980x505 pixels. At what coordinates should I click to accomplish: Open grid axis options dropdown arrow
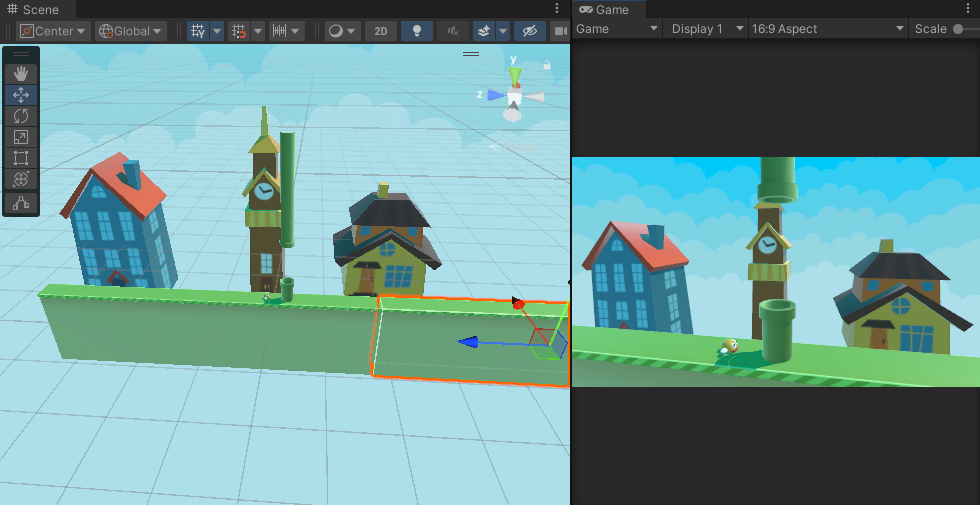click(217, 31)
